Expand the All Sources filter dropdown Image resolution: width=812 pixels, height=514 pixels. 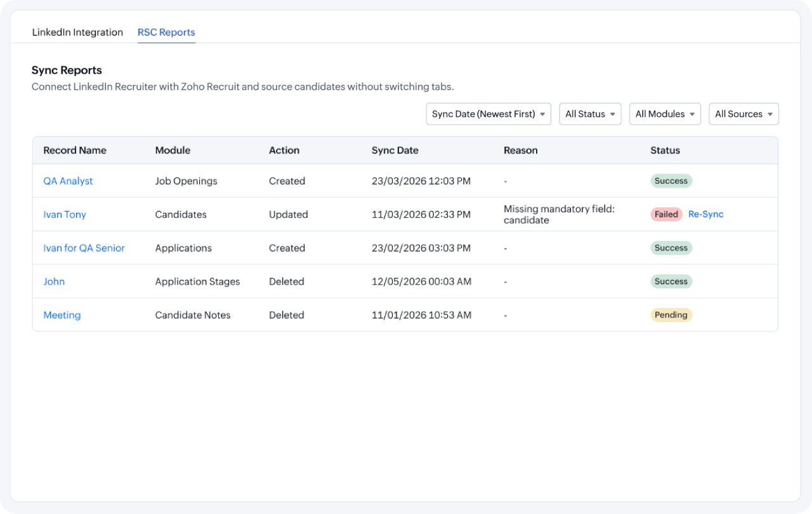[x=743, y=114]
